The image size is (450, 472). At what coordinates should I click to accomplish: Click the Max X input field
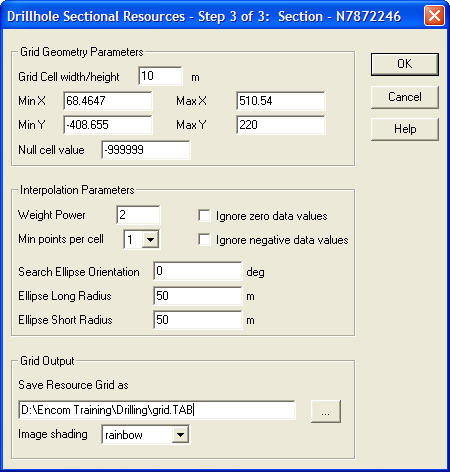[x=280, y=101]
